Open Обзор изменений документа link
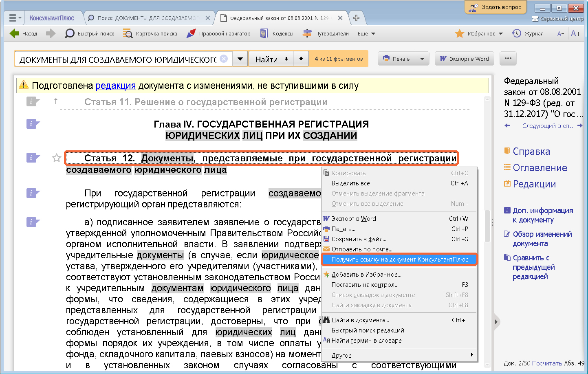 tap(538, 239)
